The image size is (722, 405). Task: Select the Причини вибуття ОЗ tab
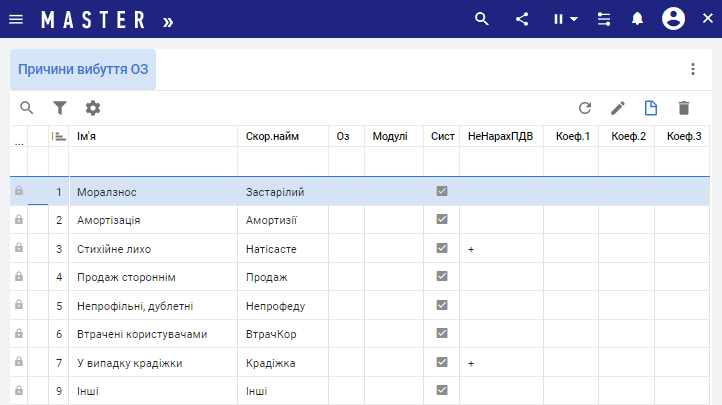[83, 69]
